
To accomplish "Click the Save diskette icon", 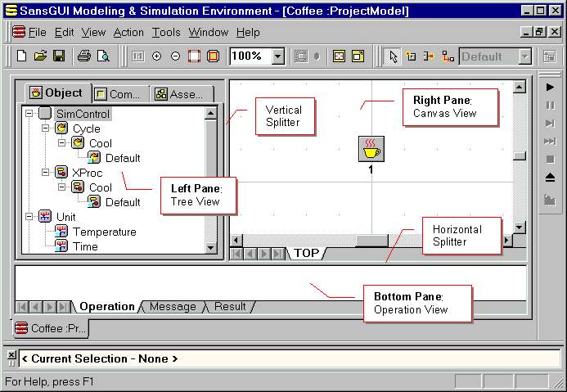I will point(58,56).
